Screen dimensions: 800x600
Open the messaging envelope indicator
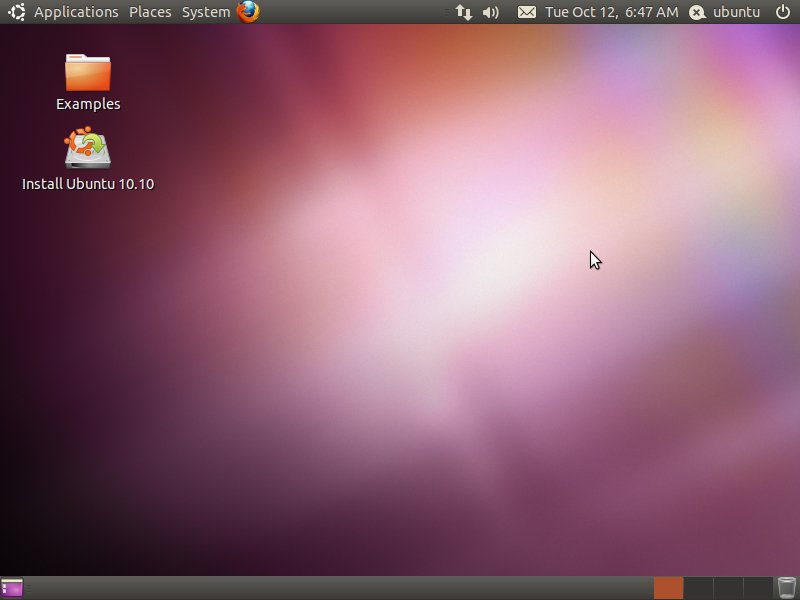tap(527, 12)
